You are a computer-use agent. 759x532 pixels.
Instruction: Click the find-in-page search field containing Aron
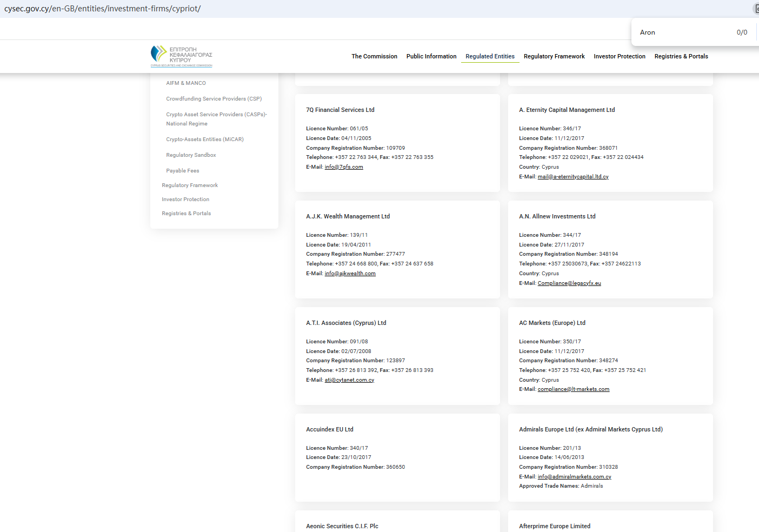[x=681, y=32]
